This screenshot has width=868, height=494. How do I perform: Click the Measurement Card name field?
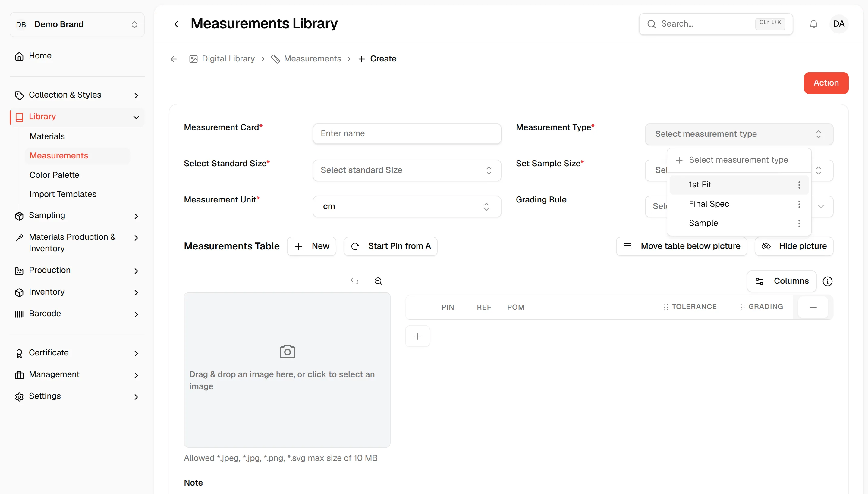(x=407, y=134)
